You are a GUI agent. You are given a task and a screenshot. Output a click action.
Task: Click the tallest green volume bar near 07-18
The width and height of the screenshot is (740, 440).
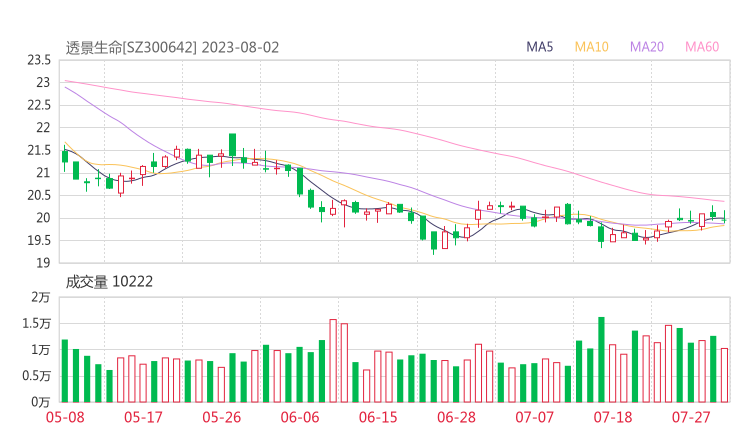pos(601,360)
